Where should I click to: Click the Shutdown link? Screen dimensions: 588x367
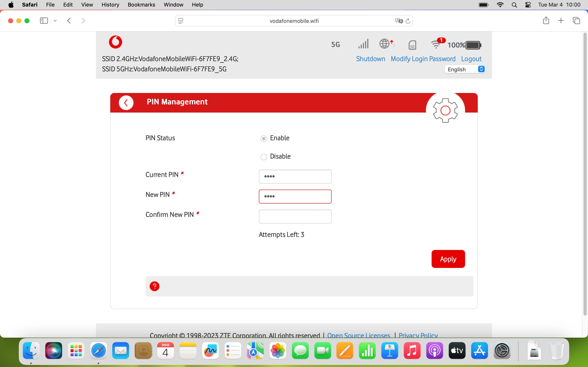[370, 59]
